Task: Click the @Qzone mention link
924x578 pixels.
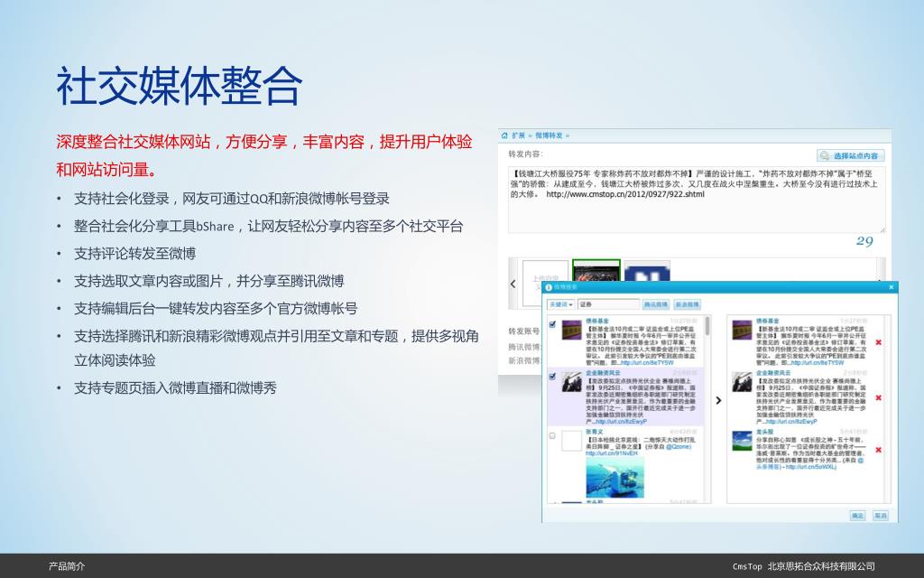Action: 679,447
